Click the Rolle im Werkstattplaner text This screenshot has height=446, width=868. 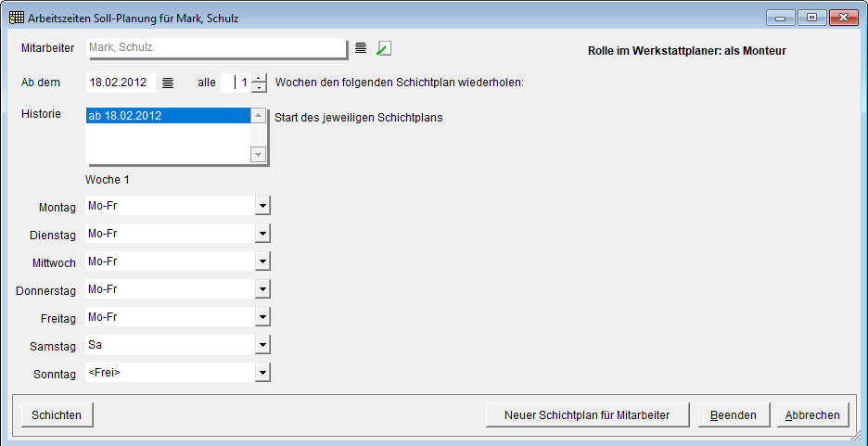(x=686, y=51)
